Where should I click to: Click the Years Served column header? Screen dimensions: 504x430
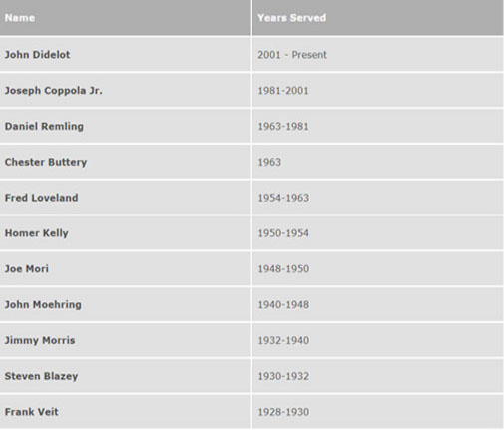click(x=377, y=17)
